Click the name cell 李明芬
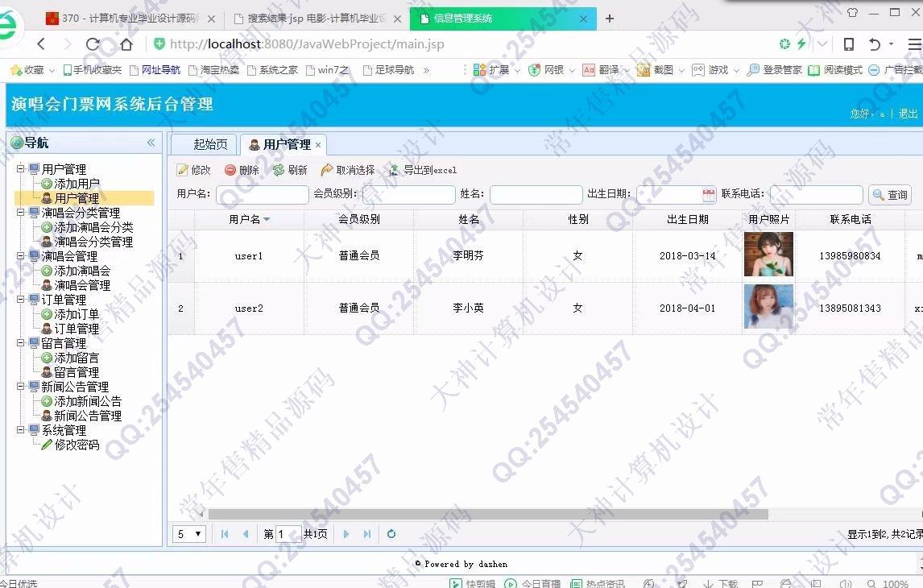The height and width of the screenshot is (588, 923). pyautogui.click(x=468, y=255)
